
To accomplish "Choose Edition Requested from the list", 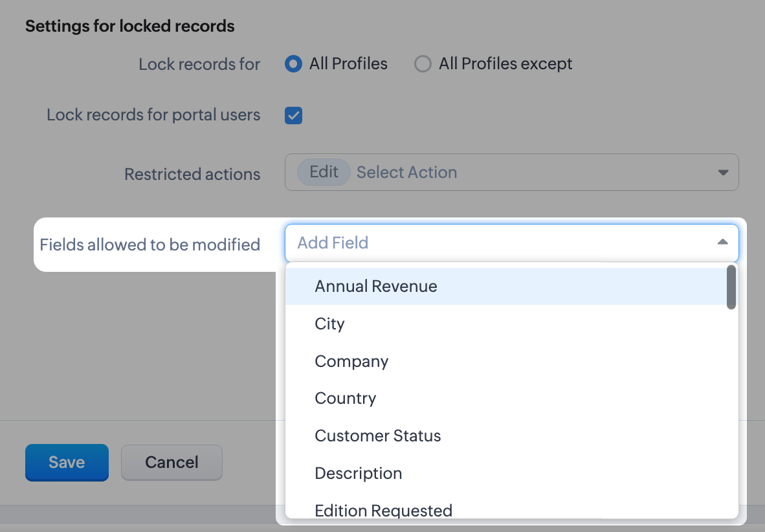I will click(383, 511).
